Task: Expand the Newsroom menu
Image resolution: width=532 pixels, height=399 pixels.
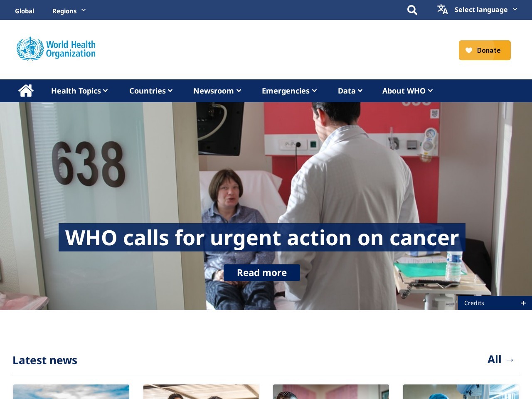Action: pyautogui.click(x=217, y=91)
